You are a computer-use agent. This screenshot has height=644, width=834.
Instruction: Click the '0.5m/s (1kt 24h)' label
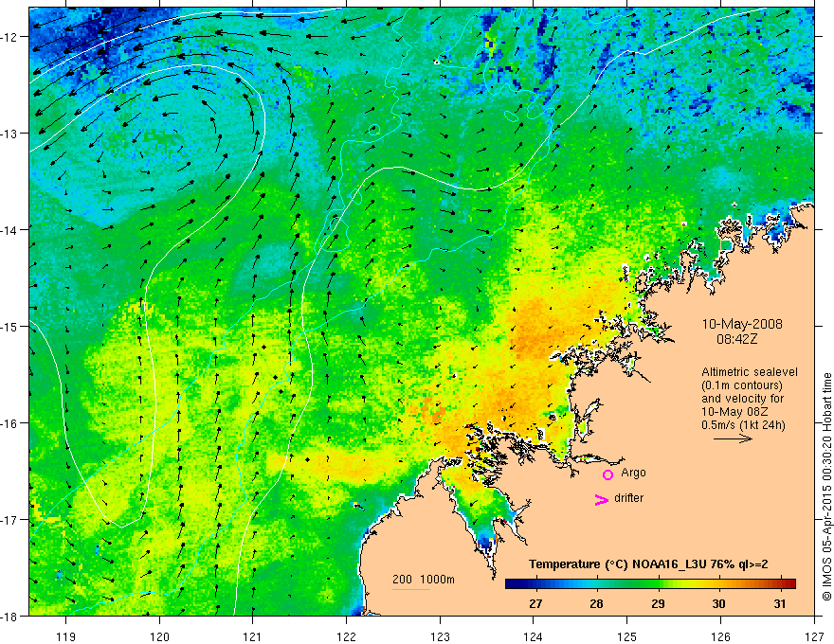point(743,425)
